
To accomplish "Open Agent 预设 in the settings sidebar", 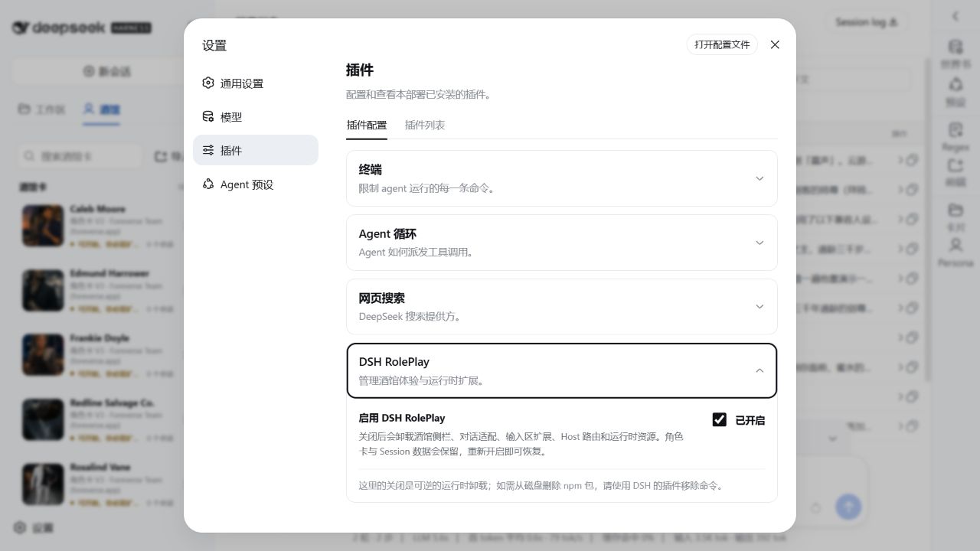I will [x=256, y=184].
